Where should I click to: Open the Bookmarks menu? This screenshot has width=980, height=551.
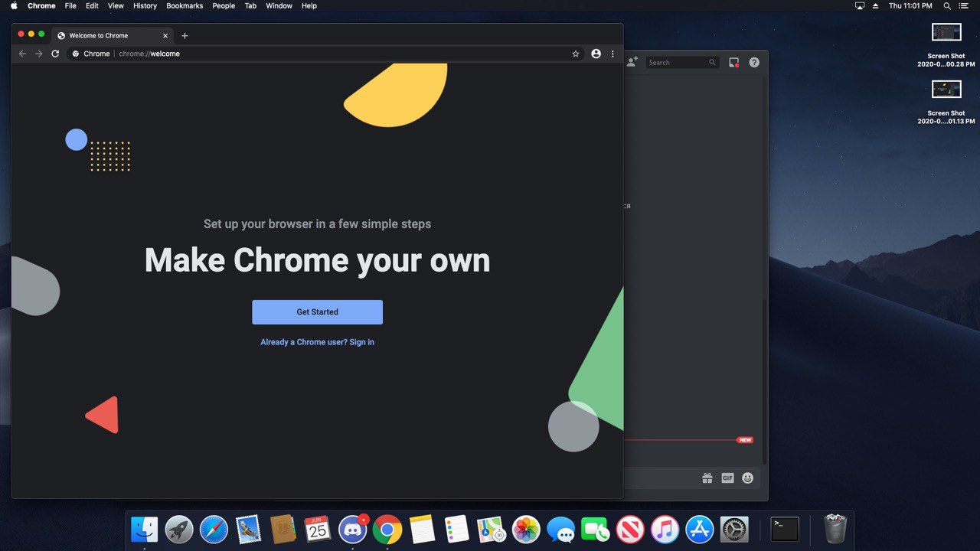185,5
